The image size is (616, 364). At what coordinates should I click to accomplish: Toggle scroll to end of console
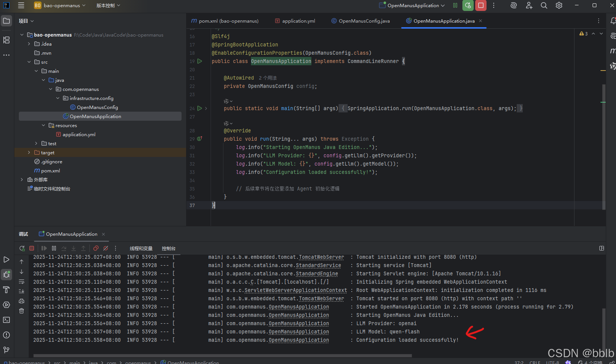tap(22, 291)
